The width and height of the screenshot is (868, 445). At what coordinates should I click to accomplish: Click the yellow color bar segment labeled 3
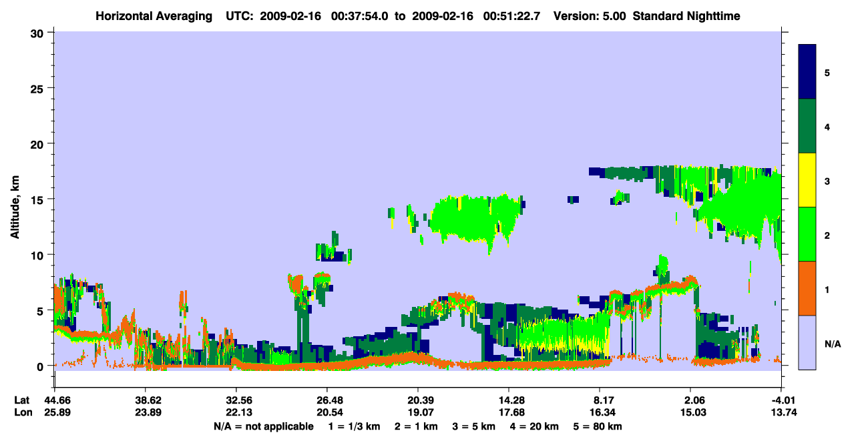[807, 180]
